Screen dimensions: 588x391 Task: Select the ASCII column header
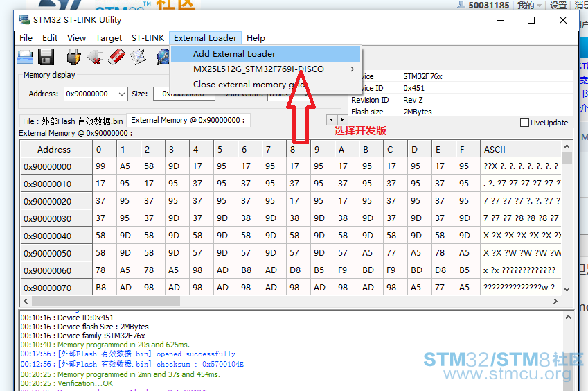(x=521, y=149)
